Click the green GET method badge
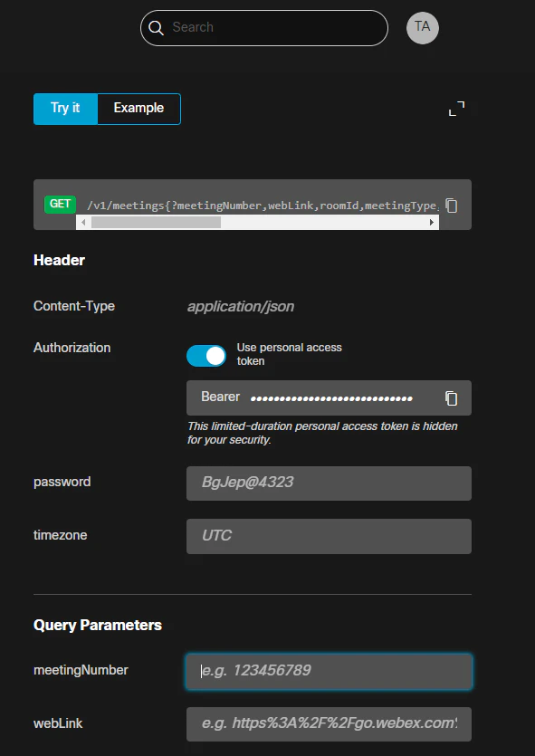 (60, 205)
